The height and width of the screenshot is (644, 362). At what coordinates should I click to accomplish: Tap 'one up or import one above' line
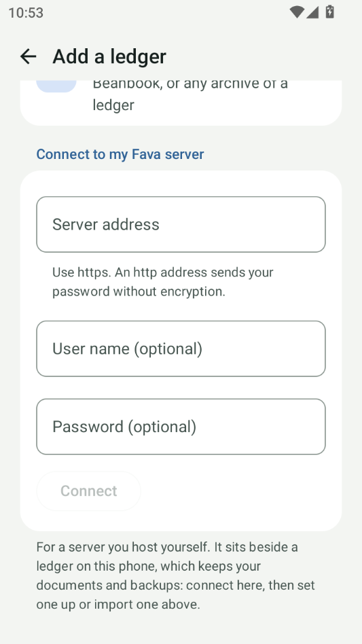pos(118,605)
